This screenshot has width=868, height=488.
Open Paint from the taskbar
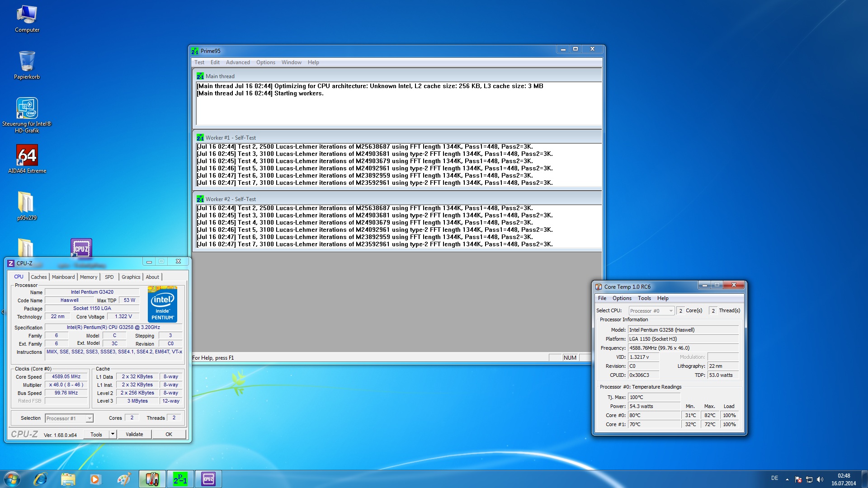123,479
